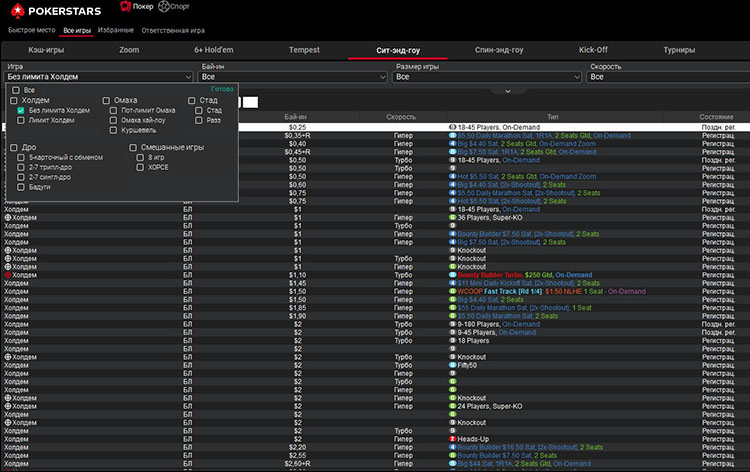Viewport: 750px width, 472px height.
Task: Click the badge beside WCOOP Fast Track
Action: [x=452, y=291]
